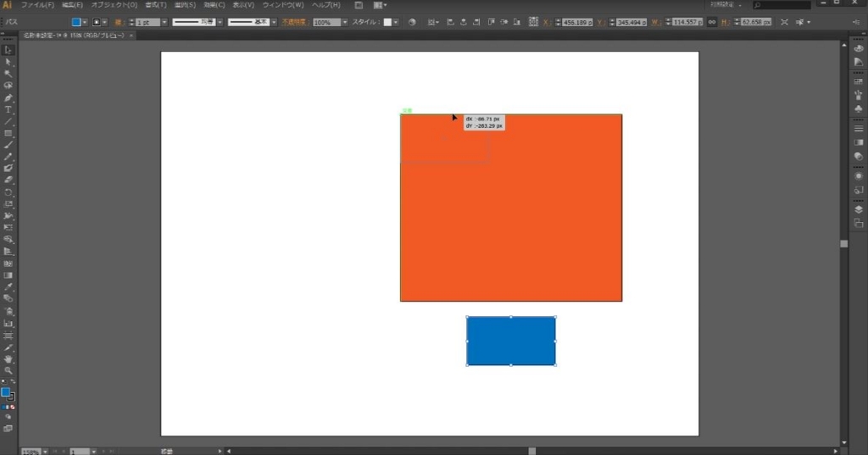Click the graphic style swatch
This screenshot has height=455, width=868.
pos(387,22)
